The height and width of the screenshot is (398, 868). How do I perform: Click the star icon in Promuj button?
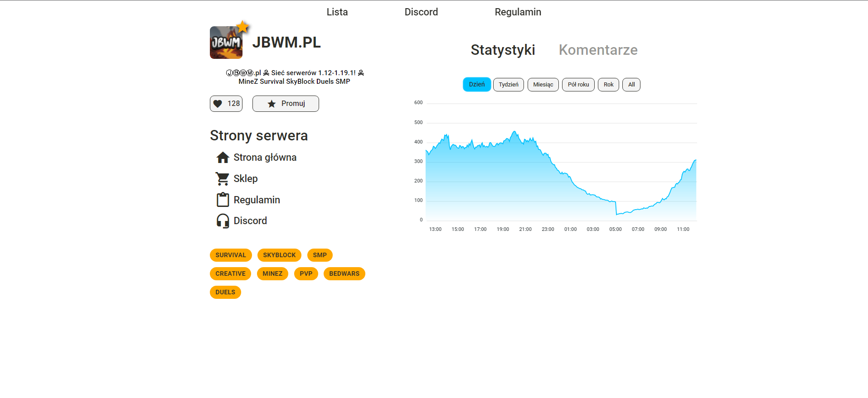[x=272, y=104]
